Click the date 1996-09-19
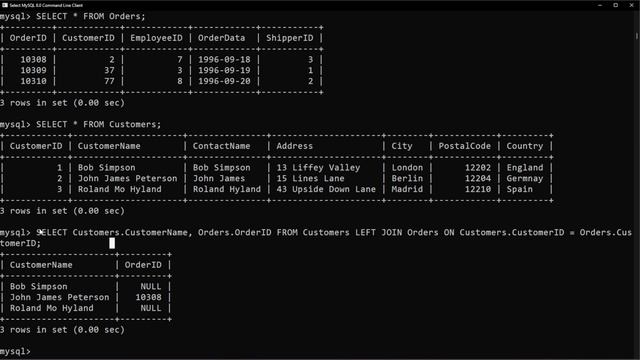 [224, 70]
